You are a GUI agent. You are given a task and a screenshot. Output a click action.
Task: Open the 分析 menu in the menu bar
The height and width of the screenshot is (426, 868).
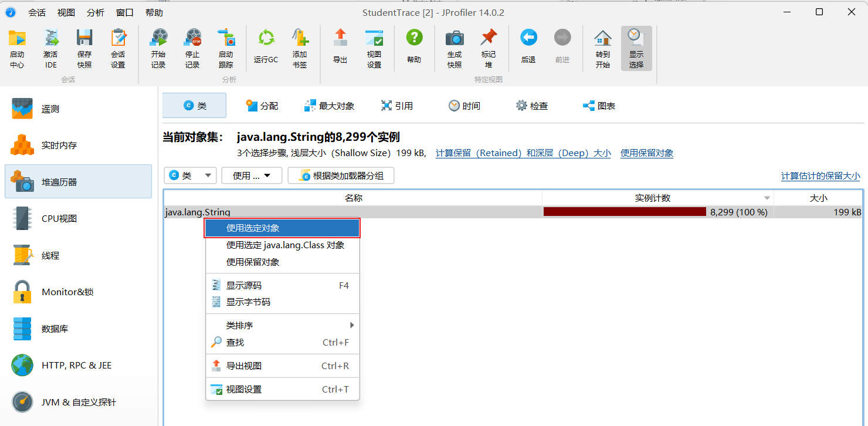coord(96,12)
